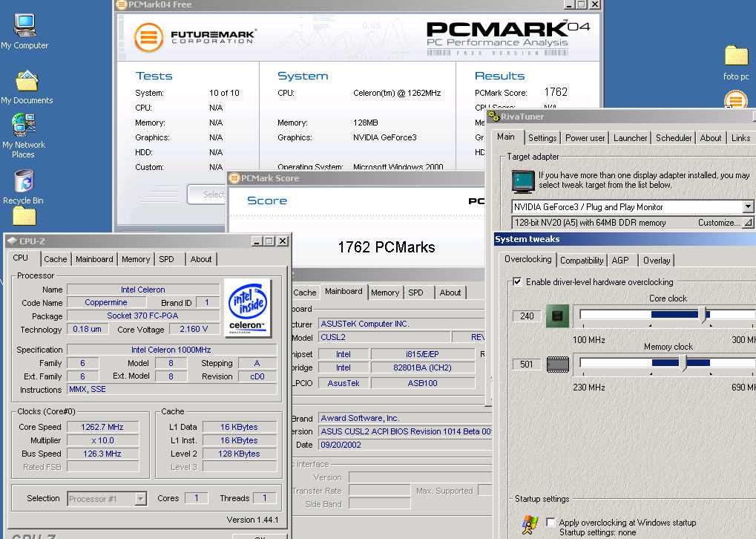Disable driver-level hardware overclocking checkbox

[517, 282]
